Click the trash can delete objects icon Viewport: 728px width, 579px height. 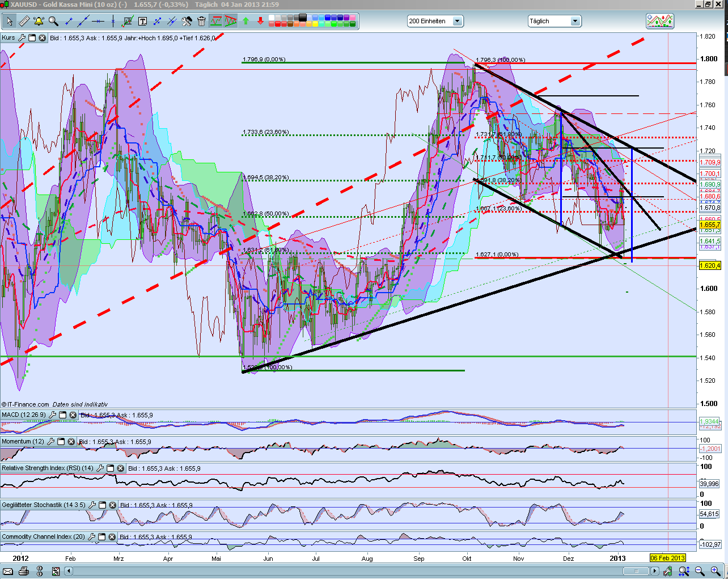pos(201,22)
